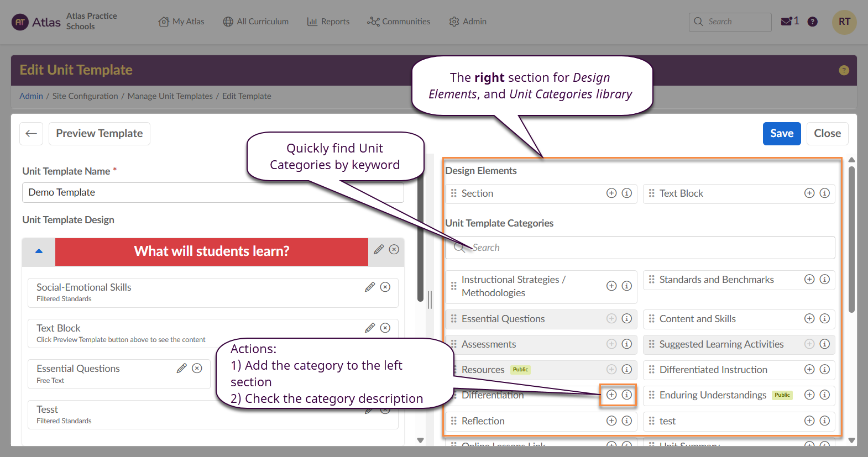Screen dimensions: 868x457
Task: Go to the Atlas home logo
Action: coord(36,22)
